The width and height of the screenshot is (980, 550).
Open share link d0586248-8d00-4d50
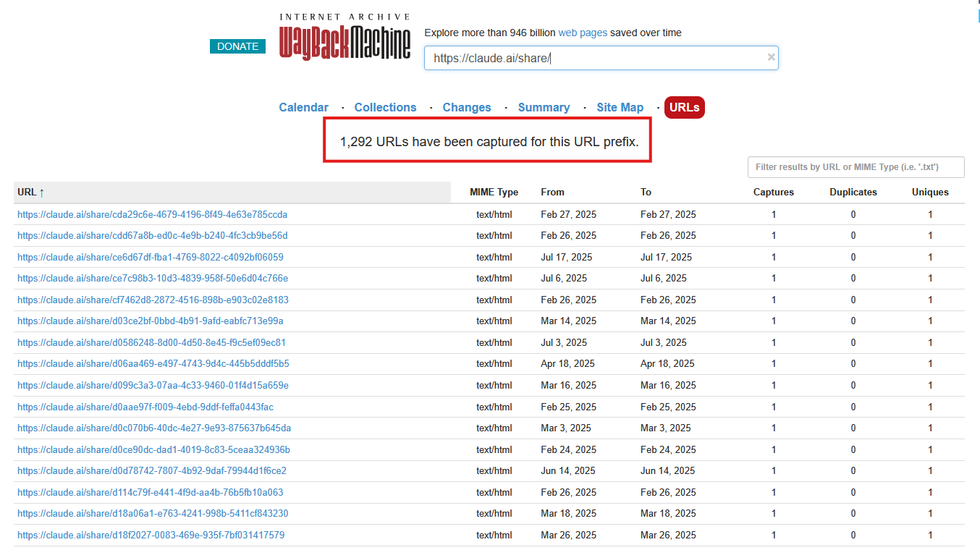[151, 342]
